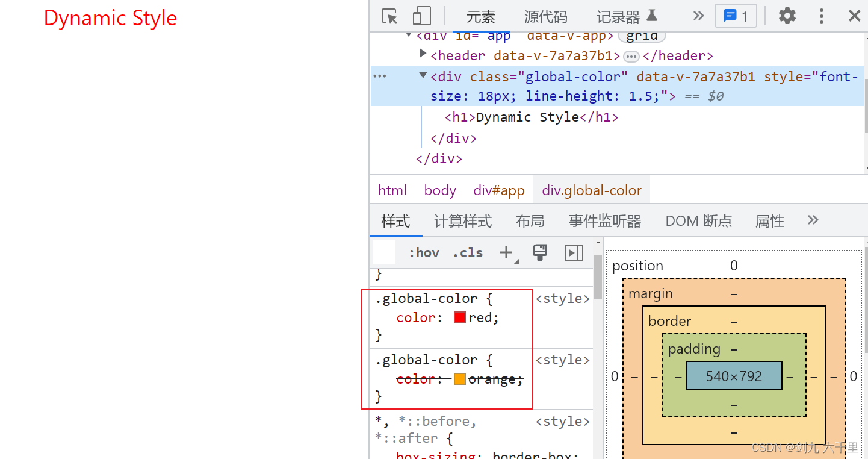Click the struck-through orange value
The height and width of the screenshot is (459, 868).
tap(492, 379)
